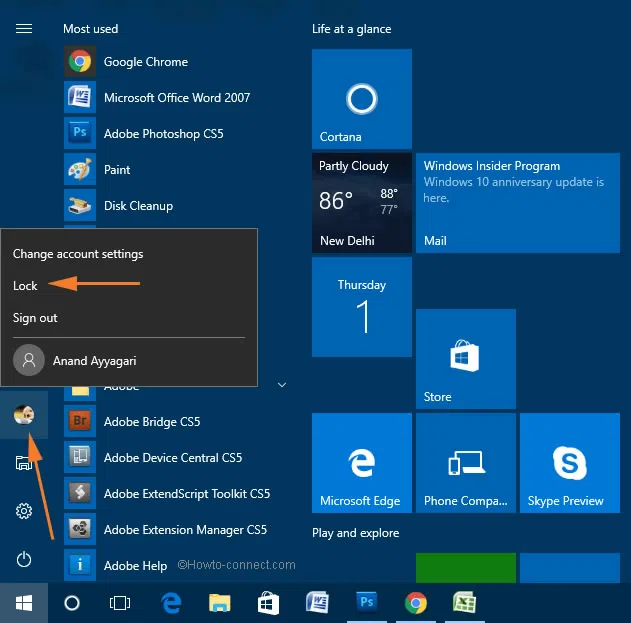Choose Lock from account menu
Image resolution: width=631 pixels, height=623 pixels.
click(25, 286)
